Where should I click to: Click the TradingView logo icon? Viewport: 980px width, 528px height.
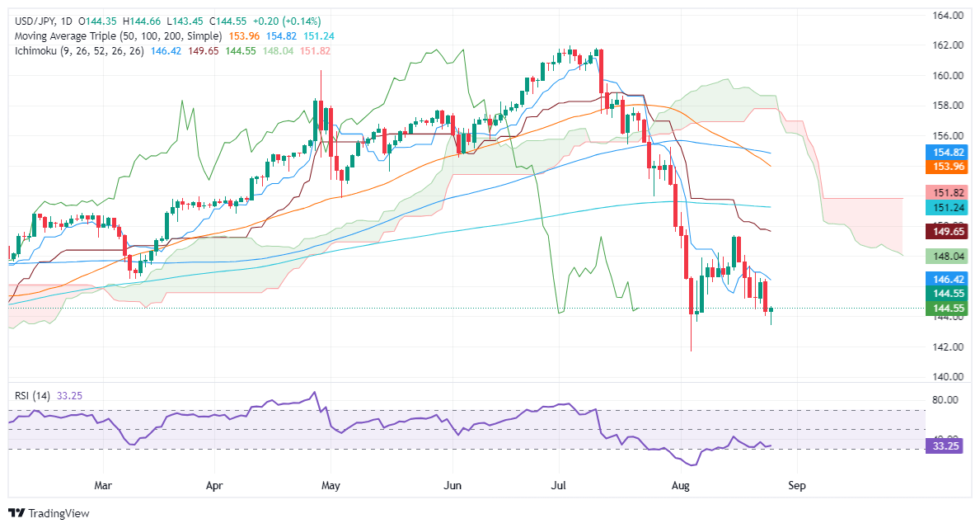click(x=16, y=513)
